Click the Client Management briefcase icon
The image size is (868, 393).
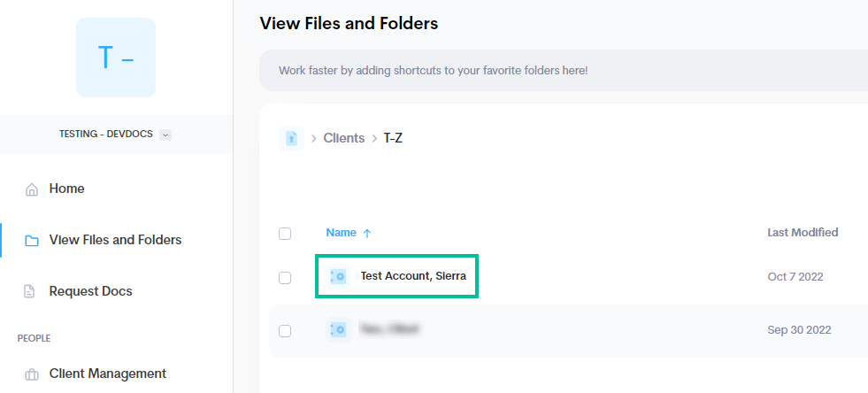click(32, 374)
